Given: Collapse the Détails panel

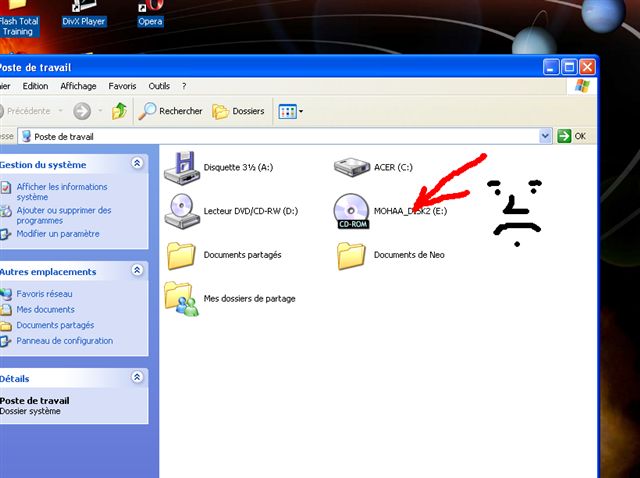Looking at the screenshot, I should coord(137,377).
